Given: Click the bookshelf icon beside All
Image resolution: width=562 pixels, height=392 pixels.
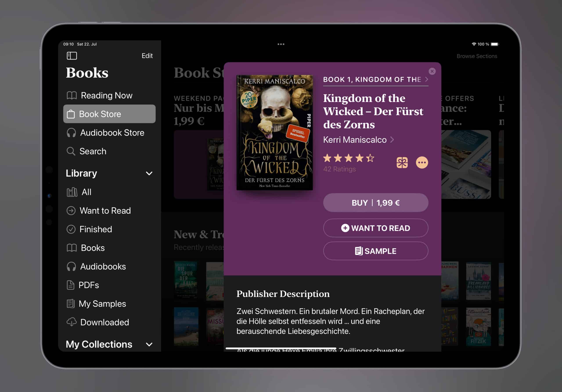Looking at the screenshot, I should 72,192.
